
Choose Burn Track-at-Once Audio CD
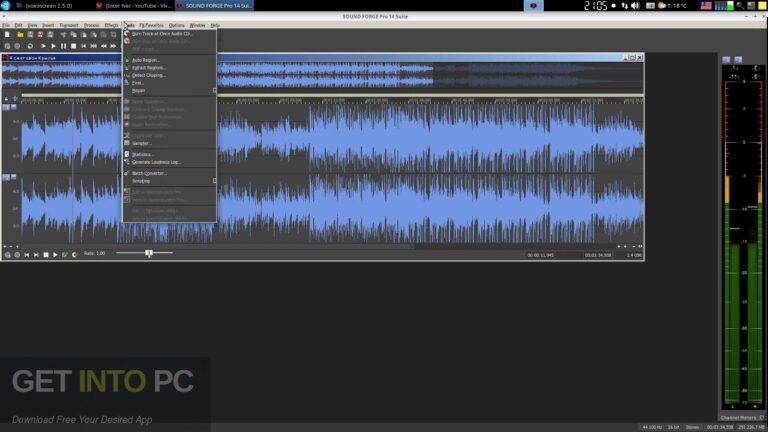coord(169,34)
